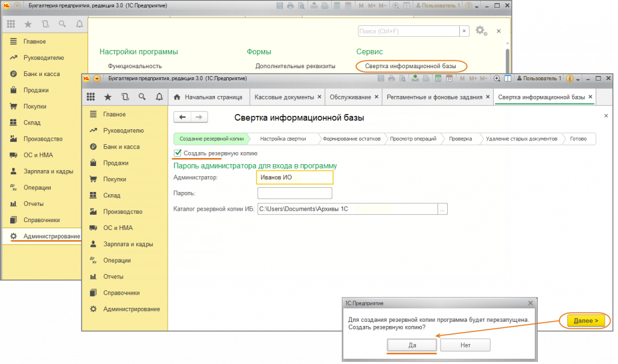Switch to Регламентные и фоновые задания tab
This screenshot has height=364, width=618.
(434, 97)
